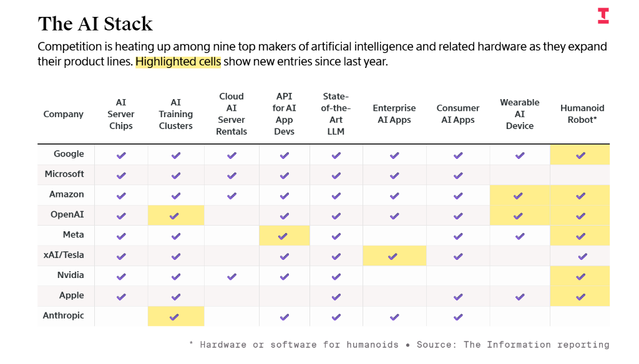Click the xAI/Tesla row label

click(x=63, y=255)
